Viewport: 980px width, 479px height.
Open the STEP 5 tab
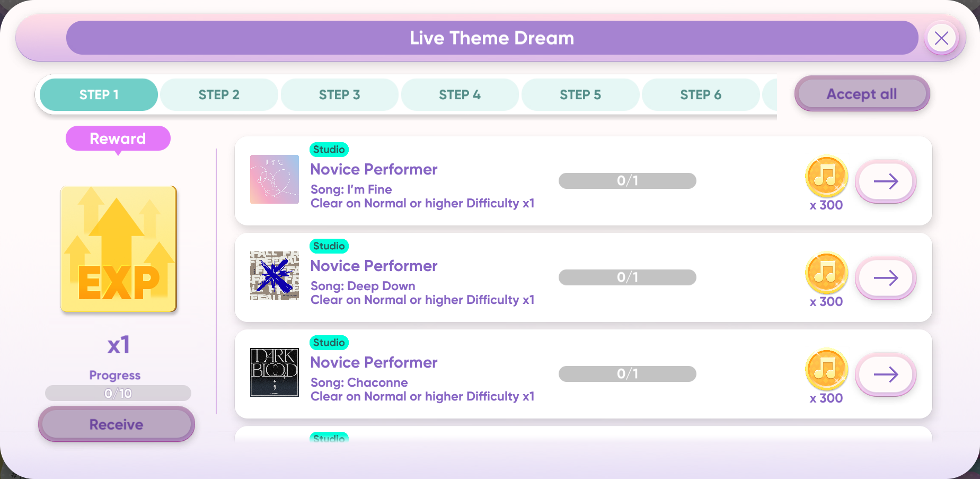pyautogui.click(x=580, y=95)
